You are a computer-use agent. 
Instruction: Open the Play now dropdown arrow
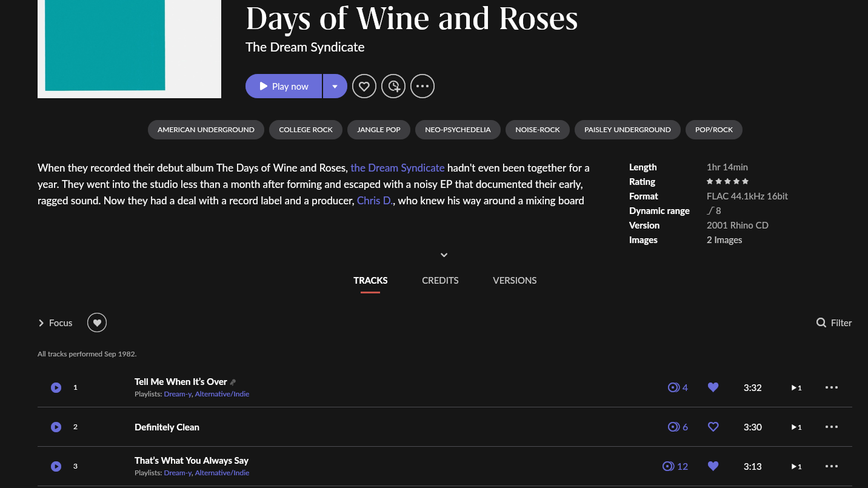(x=335, y=86)
